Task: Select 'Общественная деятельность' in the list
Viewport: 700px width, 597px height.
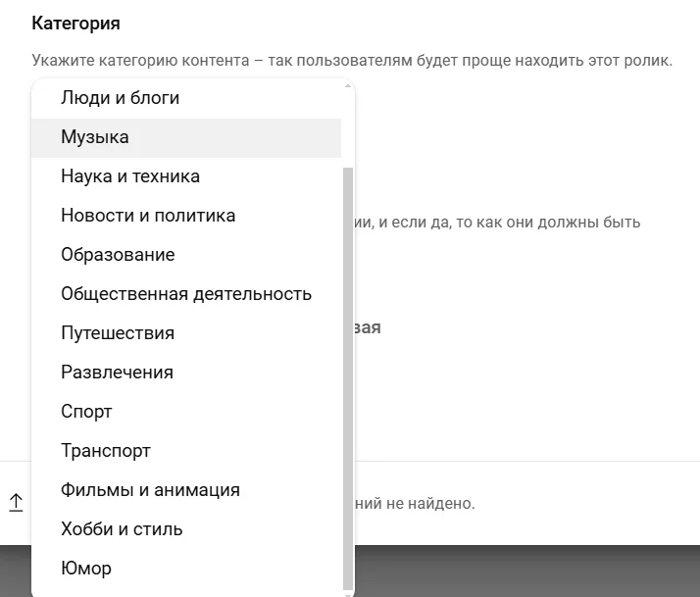Action: tap(186, 294)
